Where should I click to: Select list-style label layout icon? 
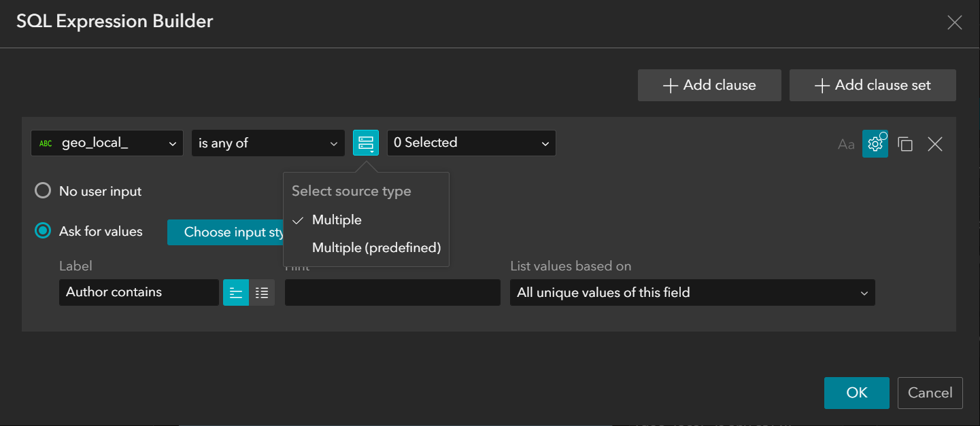[262, 293]
